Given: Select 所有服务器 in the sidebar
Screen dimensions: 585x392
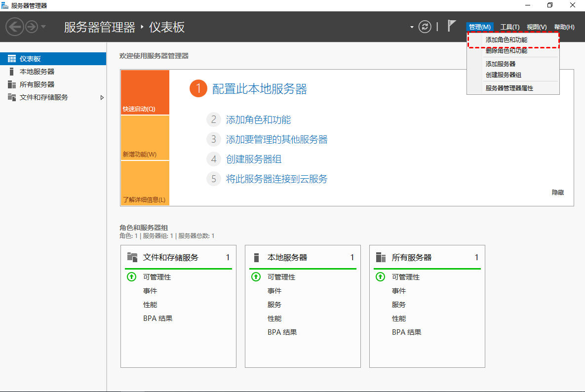Looking at the screenshot, I should pyautogui.click(x=53, y=84).
